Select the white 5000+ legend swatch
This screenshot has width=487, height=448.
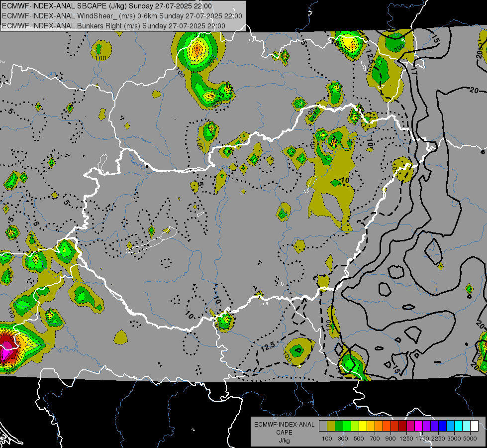474,426
